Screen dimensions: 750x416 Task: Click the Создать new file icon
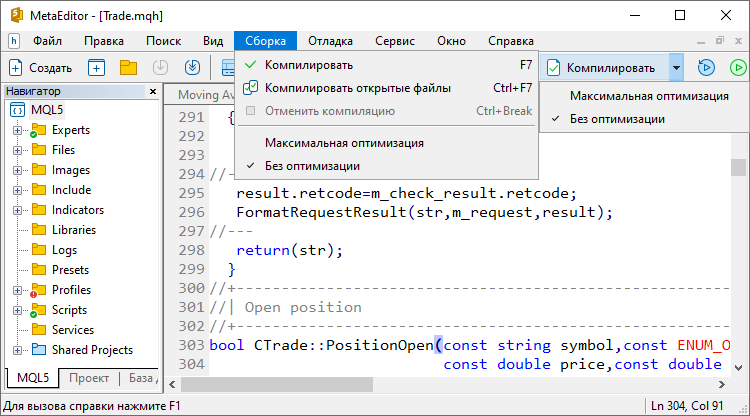[x=15, y=68]
